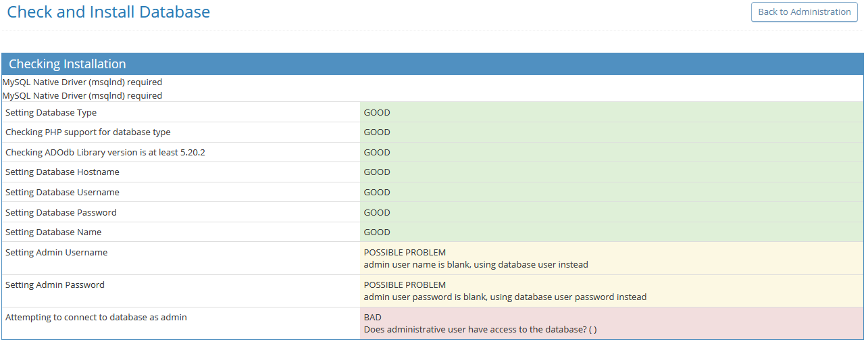The image size is (868, 346).
Task: Click the admin user password is blank warning
Action: pos(505,297)
